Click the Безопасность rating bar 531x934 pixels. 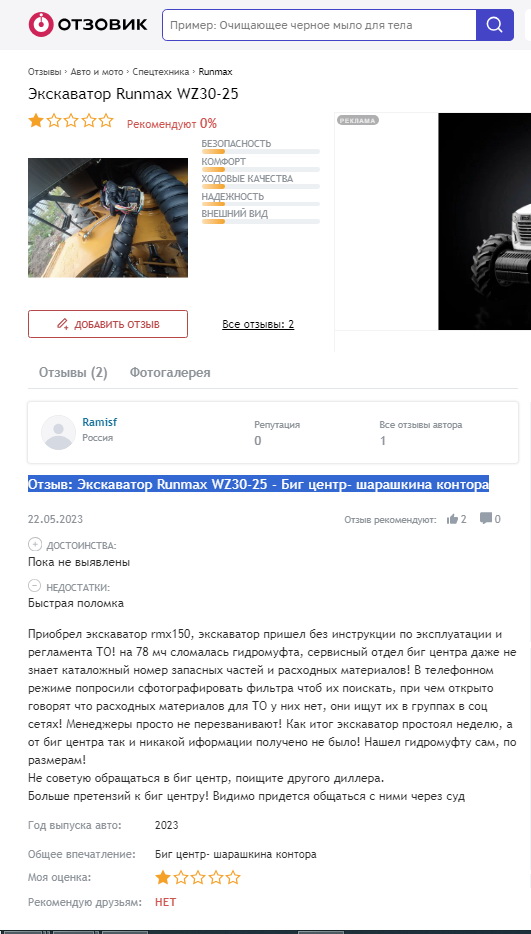[260, 151]
